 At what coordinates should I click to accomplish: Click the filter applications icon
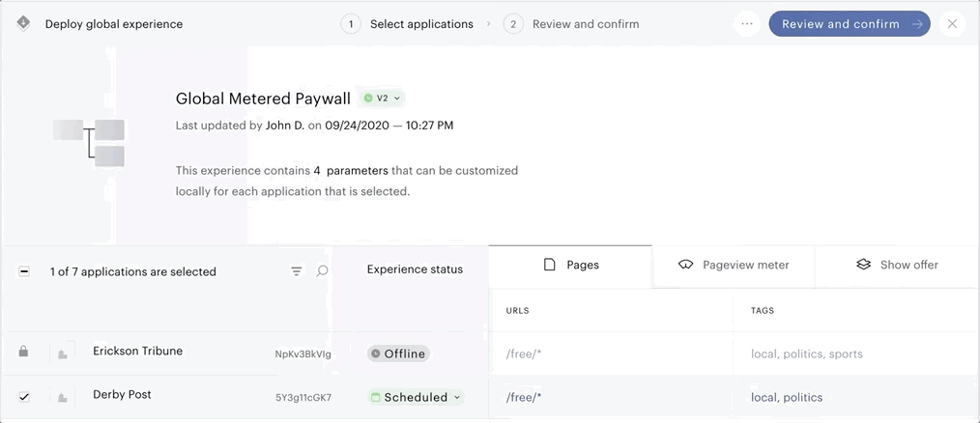297,271
